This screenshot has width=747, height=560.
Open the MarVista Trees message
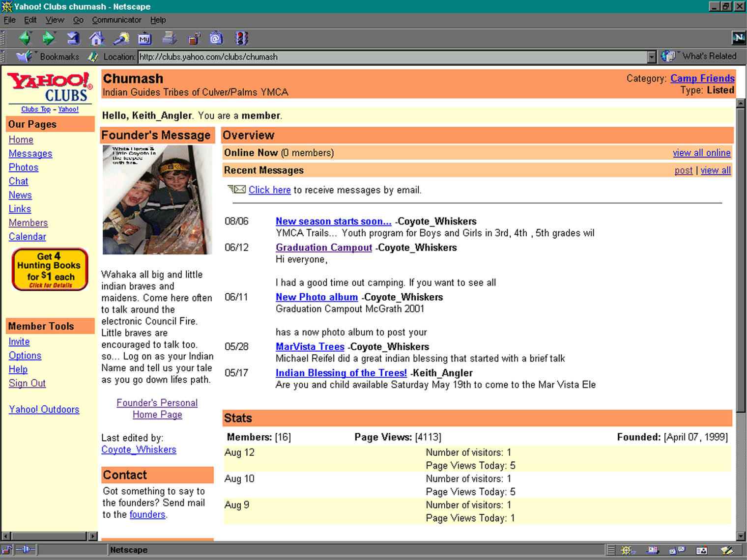(x=310, y=347)
